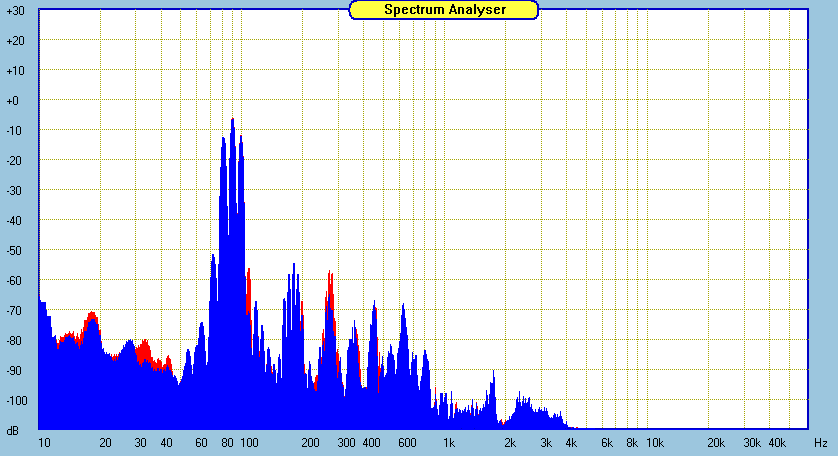Click the 400 Hz frequency axis label
The height and width of the screenshot is (456, 838).
coord(372,442)
